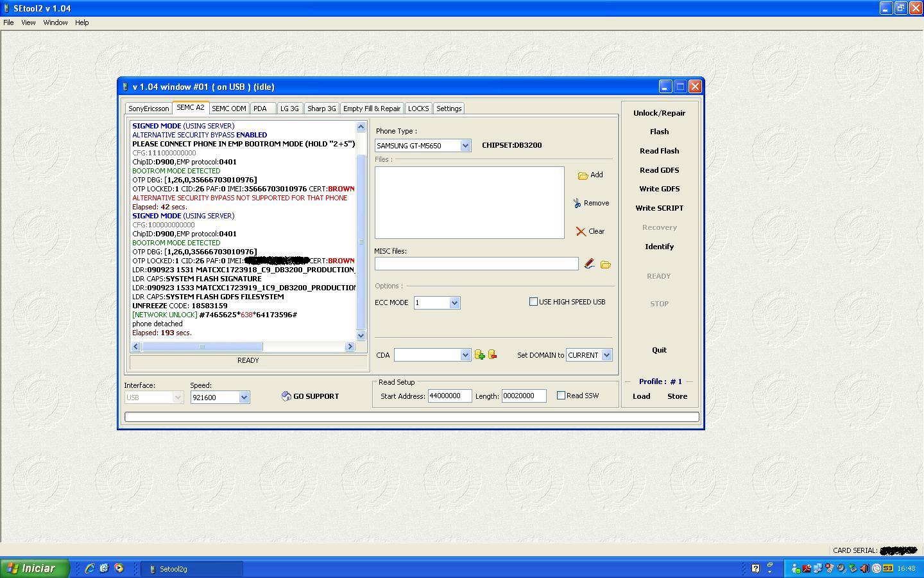Enable USE HIGH SPEED USB checkbox
The image size is (924, 578).
[533, 302]
